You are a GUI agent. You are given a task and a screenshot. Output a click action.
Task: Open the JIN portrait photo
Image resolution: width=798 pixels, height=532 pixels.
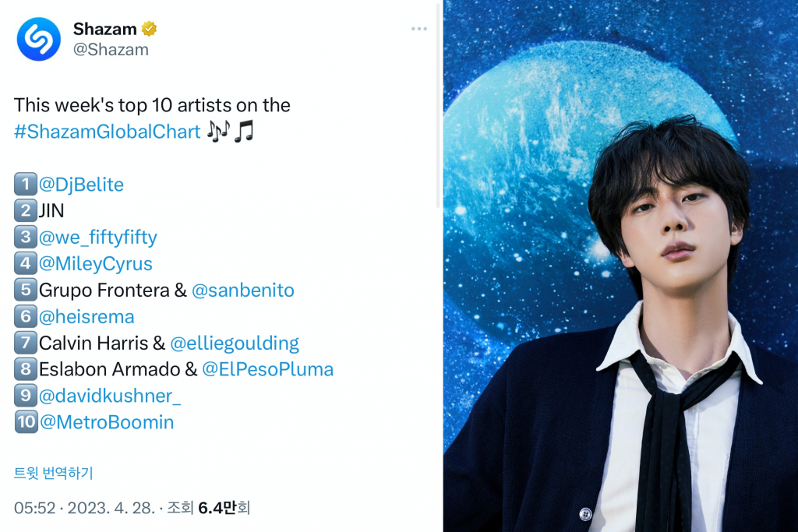point(620,266)
